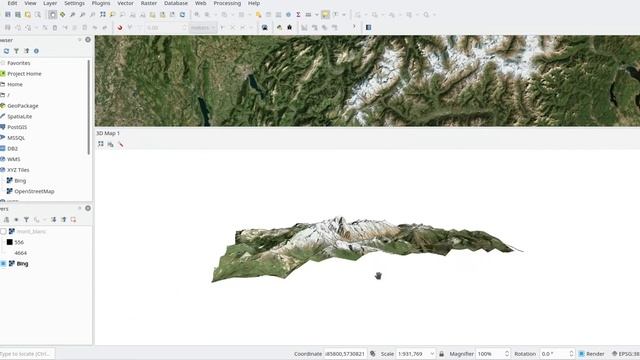
Task: Click the Coordinate value field
Action: tap(345, 354)
